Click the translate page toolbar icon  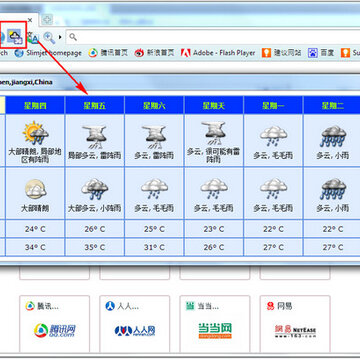tap(33, 37)
